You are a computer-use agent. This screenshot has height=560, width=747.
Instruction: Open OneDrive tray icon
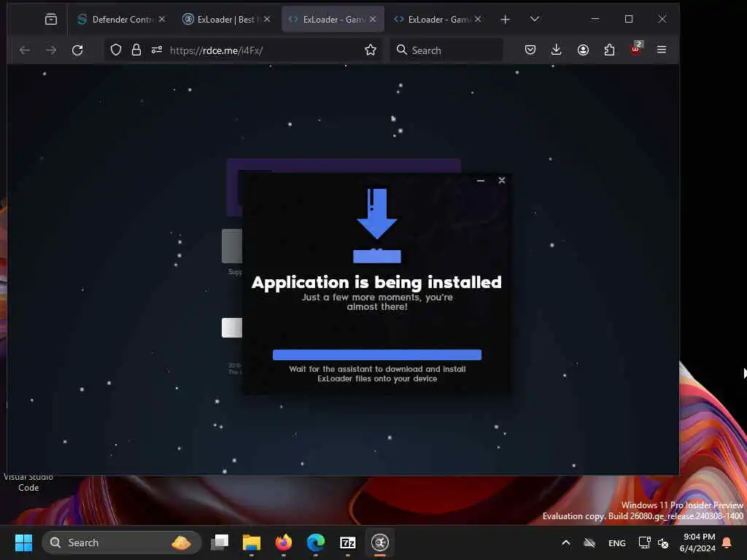pos(589,542)
